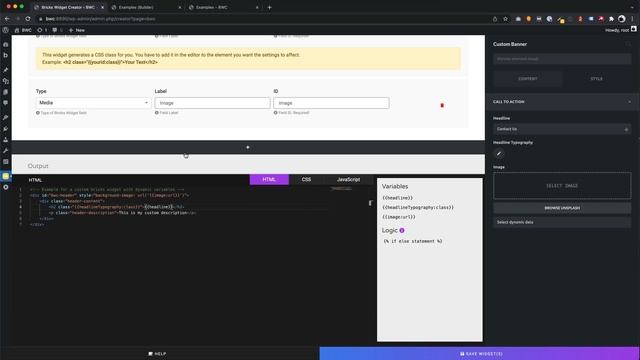Click the {{headlineTypography:class}} variable
Screen dimensions: 640x360
pyautogui.click(x=418, y=207)
